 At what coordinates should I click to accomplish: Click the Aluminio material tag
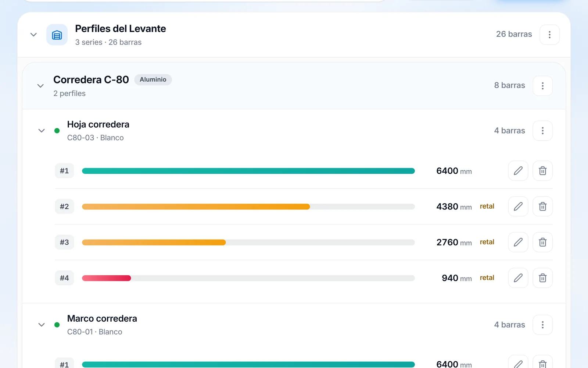point(153,79)
